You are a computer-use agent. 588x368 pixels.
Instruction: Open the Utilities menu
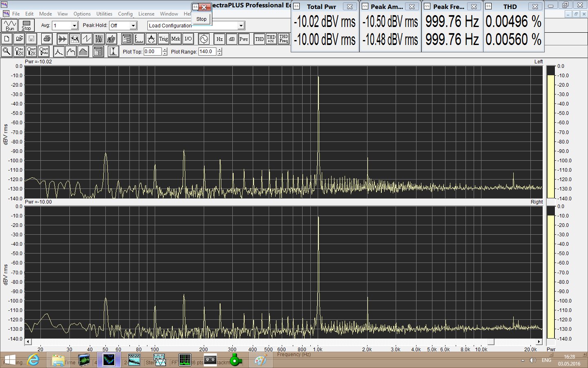(x=104, y=14)
